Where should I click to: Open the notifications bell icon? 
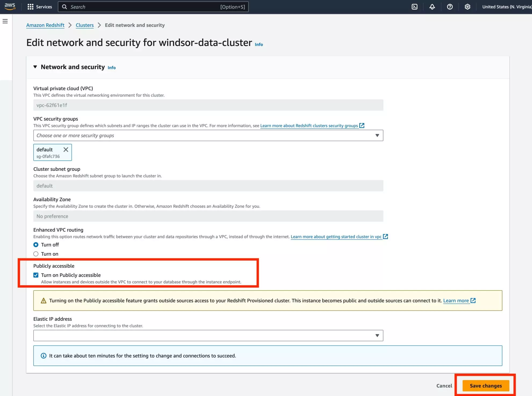[432, 7]
